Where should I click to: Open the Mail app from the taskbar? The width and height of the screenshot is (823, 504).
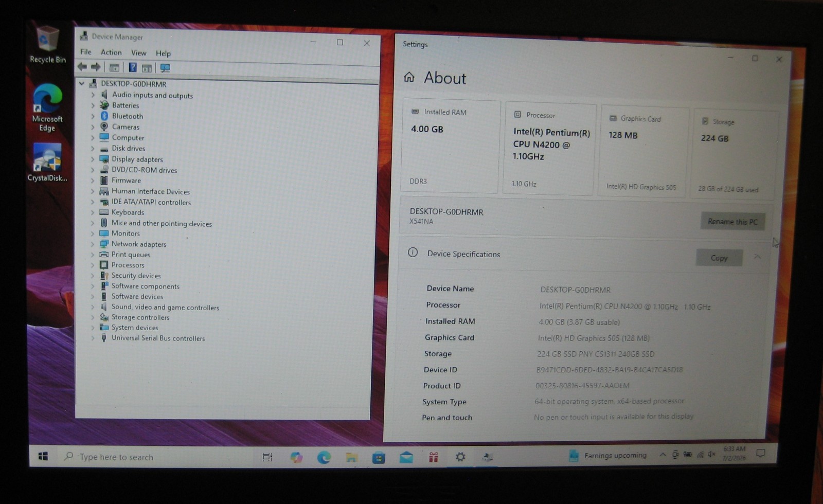point(406,457)
